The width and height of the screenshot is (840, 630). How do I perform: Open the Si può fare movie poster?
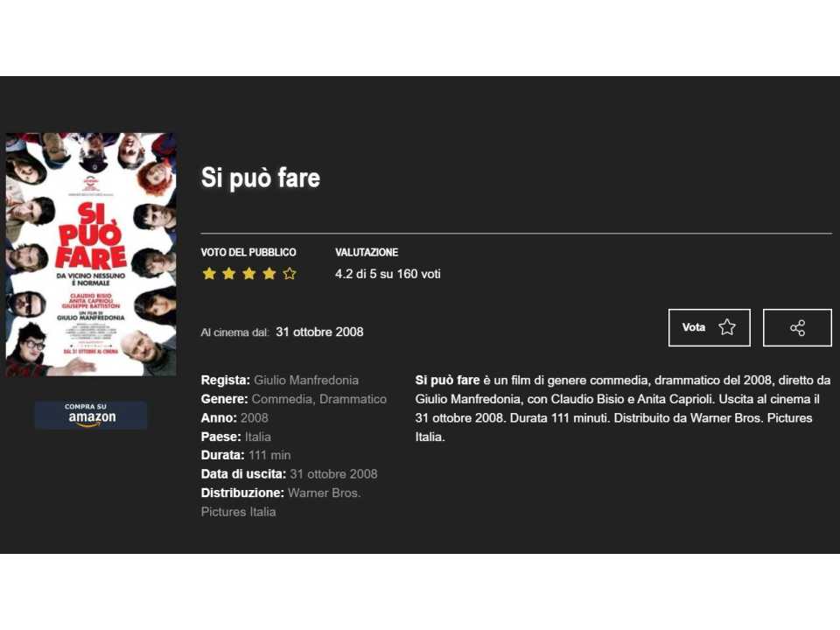[91, 255]
